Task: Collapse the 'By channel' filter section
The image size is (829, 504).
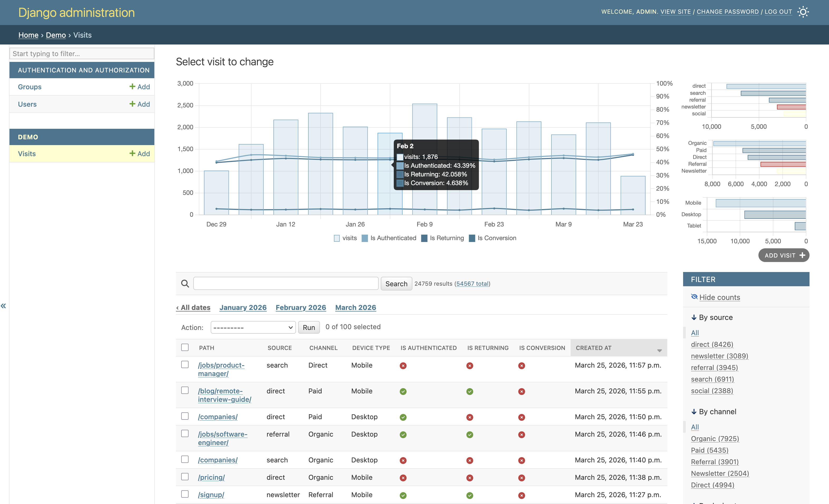Action: coord(694,412)
